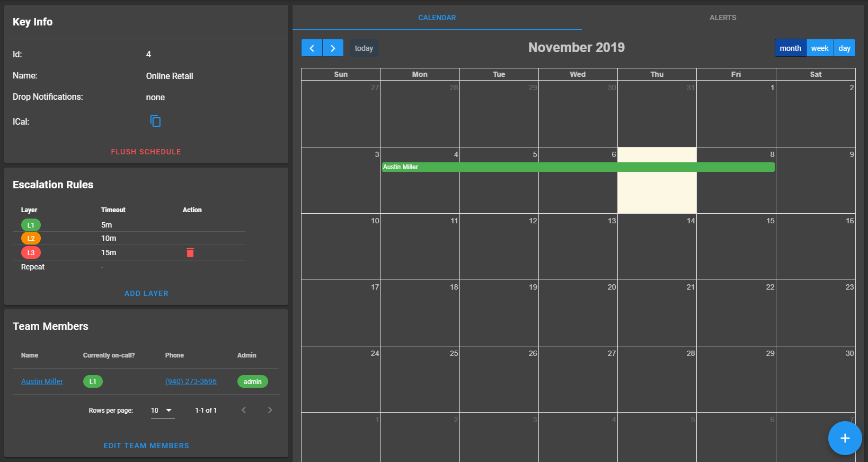Click the admin chip for Austin Miller

253,381
